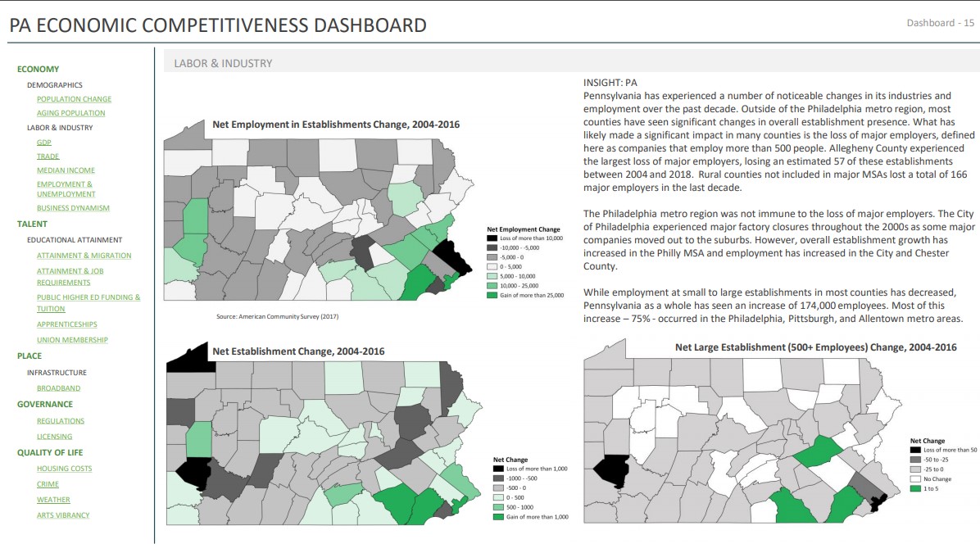Open the Weather link
Viewport: 980px width, 553px height.
53,500
